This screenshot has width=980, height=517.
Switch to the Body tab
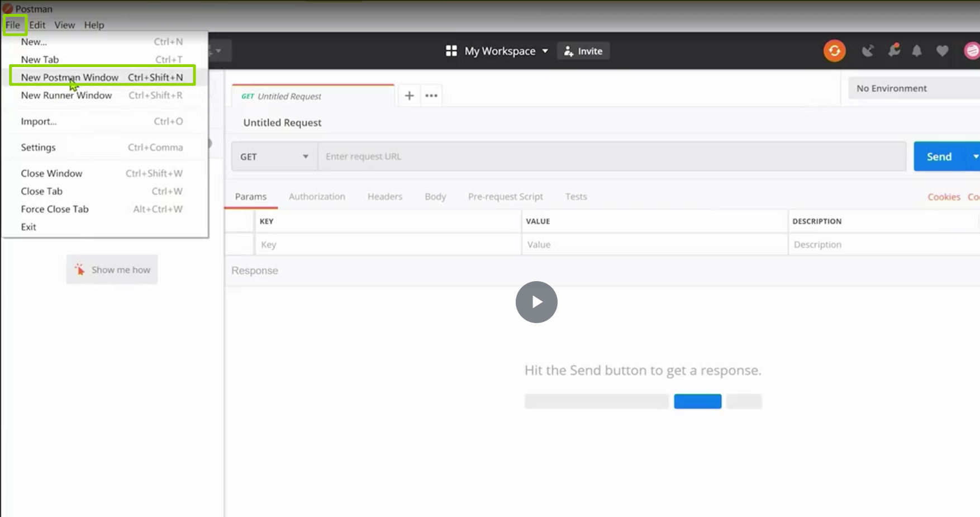pos(435,197)
